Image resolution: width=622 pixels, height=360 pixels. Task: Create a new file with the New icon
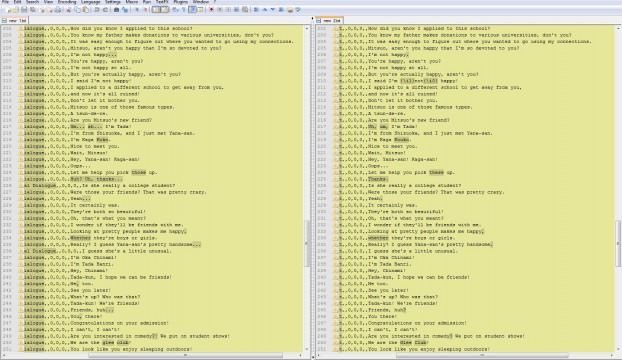click(9, 10)
